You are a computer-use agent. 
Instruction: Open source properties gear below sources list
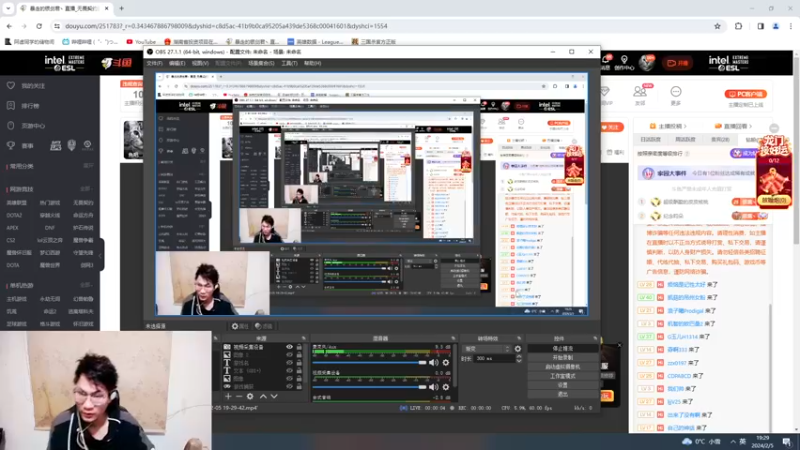(250, 396)
